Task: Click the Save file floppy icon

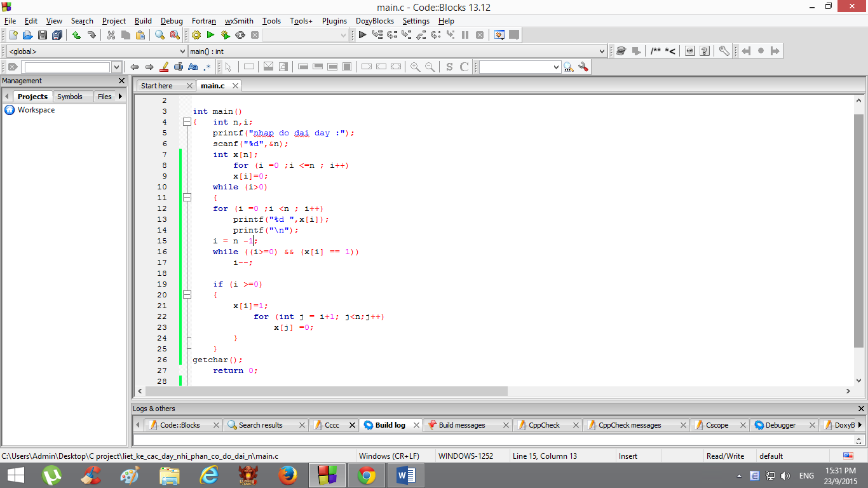Action: click(42, 35)
